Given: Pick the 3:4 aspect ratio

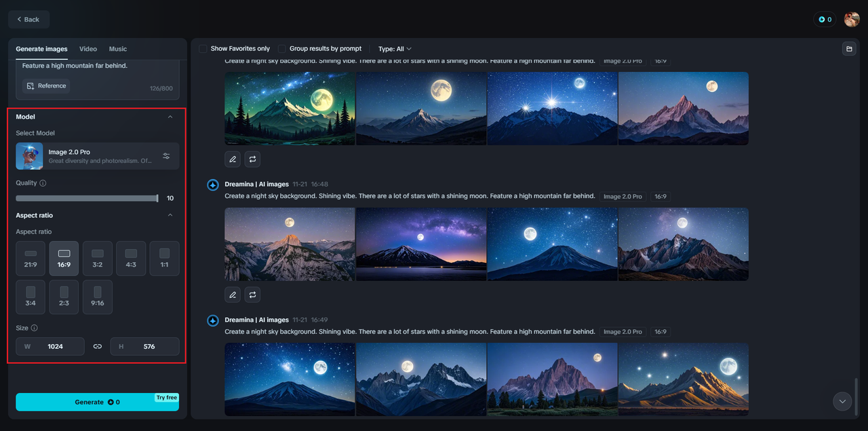Looking at the screenshot, I should click(x=31, y=297).
